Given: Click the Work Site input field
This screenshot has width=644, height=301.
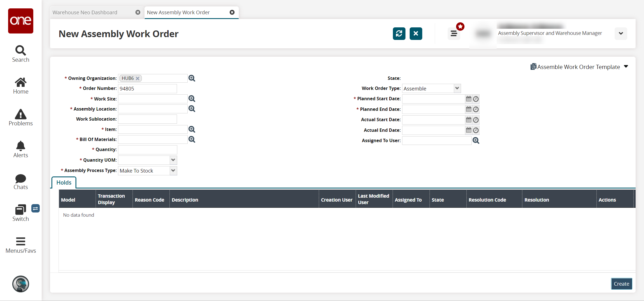Looking at the screenshot, I should point(153,99).
